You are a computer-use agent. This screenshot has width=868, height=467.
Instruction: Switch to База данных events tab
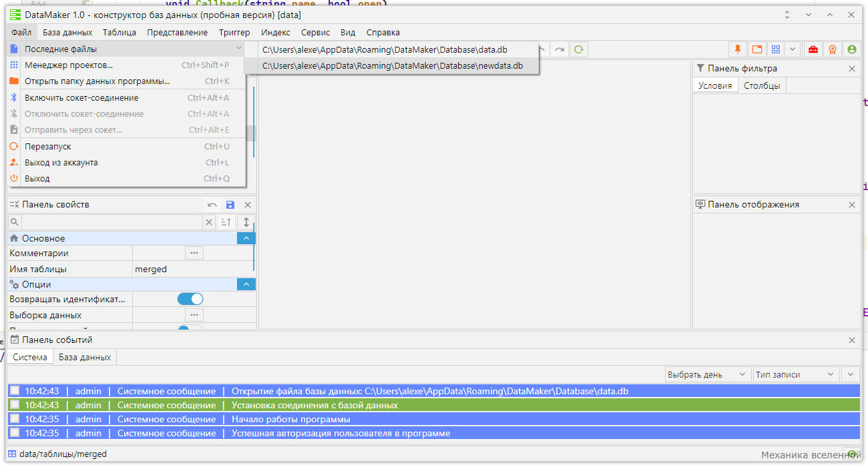[85, 357]
